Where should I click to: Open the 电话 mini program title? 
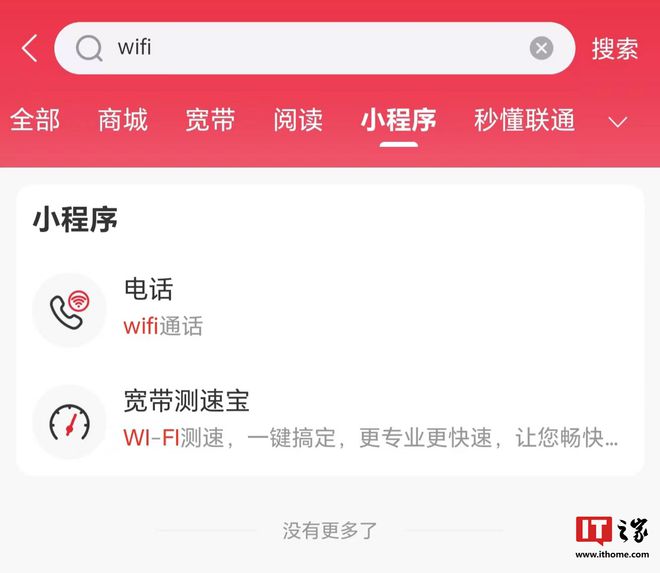coord(149,289)
